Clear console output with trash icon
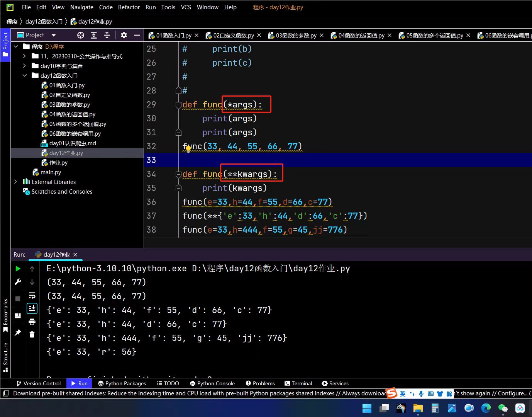Viewport: 532px width, 417px height. click(32, 335)
